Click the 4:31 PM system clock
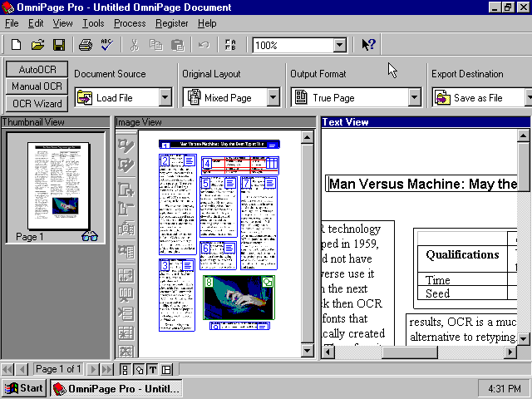Viewport: 532px width, 399px height. [x=505, y=388]
